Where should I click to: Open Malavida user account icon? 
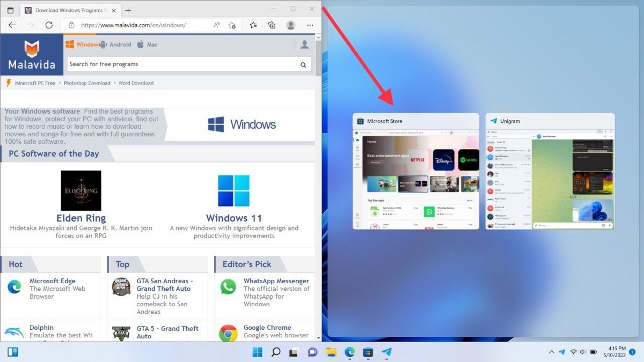click(304, 45)
